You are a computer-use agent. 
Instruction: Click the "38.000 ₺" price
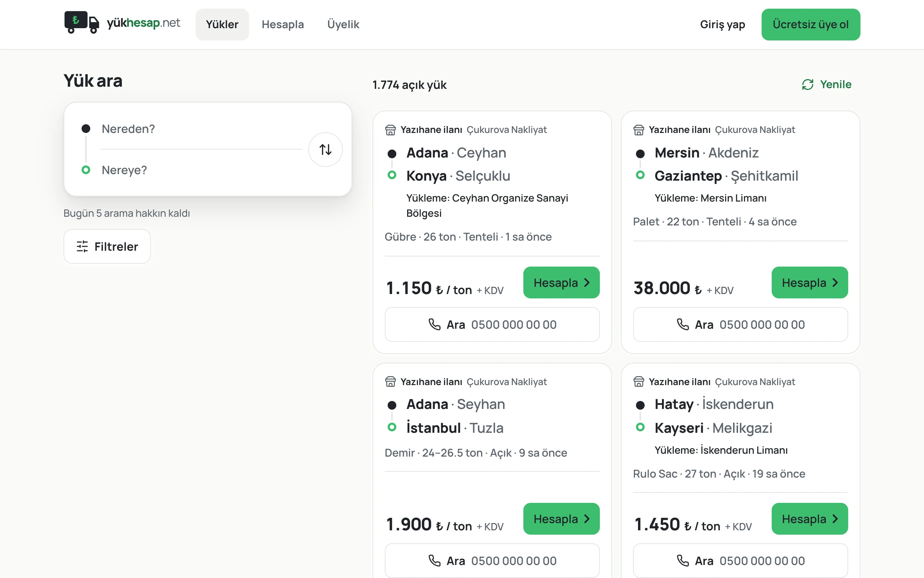(x=667, y=288)
